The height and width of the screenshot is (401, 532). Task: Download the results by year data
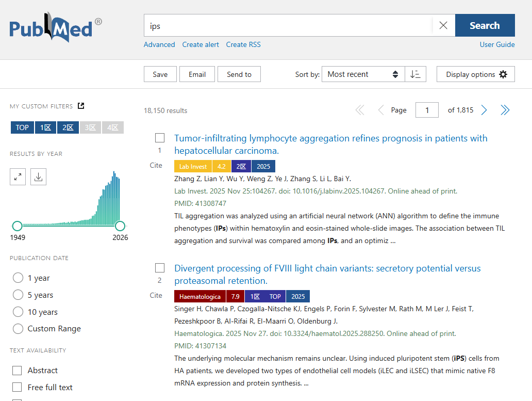click(38, 177)
